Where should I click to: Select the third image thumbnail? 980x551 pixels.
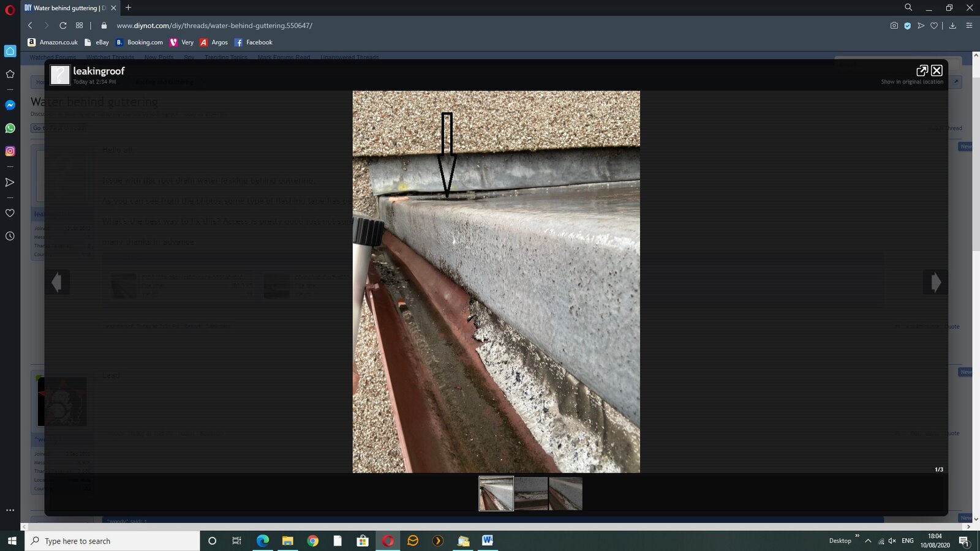point(565,493)
